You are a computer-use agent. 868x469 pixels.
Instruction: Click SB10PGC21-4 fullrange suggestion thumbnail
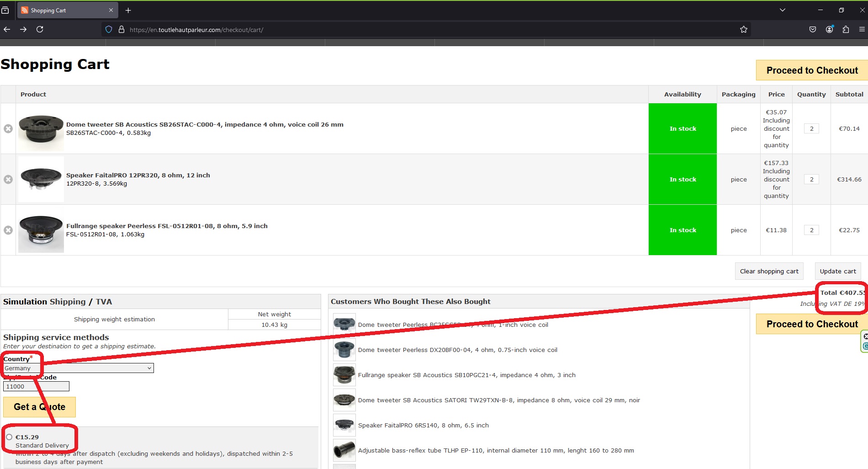(344, 375)
